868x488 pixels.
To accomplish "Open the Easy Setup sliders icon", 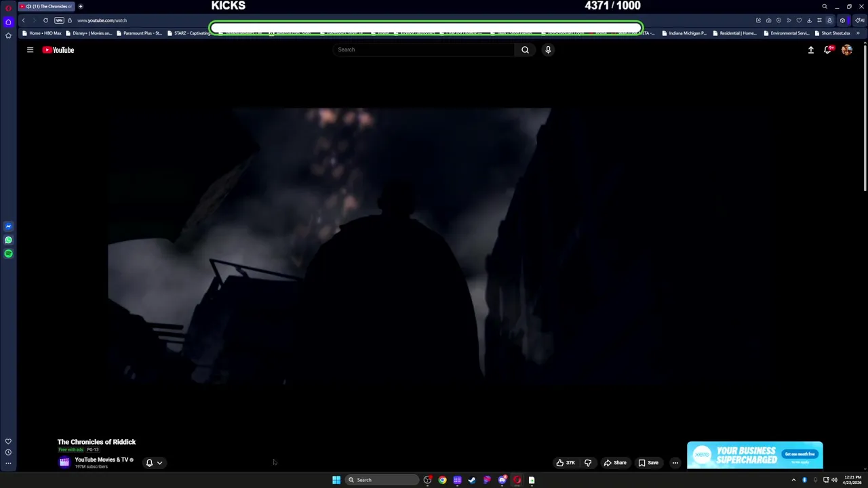I will 819,20.
